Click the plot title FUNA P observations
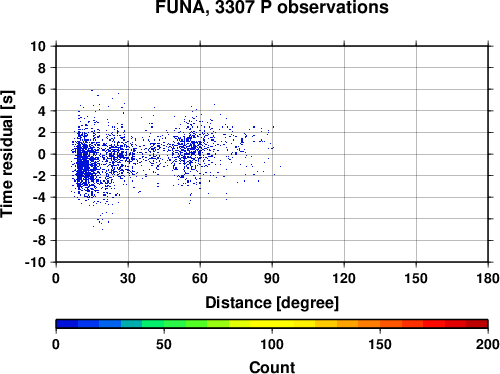 (272, 7)
